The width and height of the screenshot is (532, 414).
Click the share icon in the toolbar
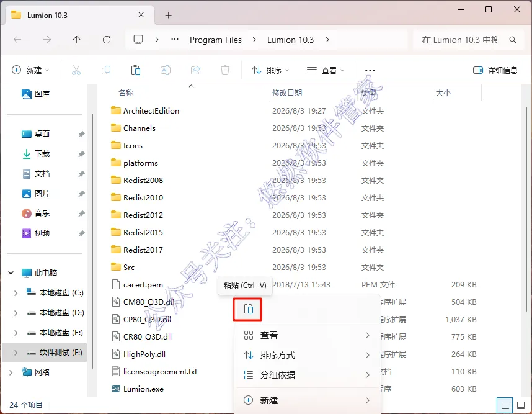(195, 70)
